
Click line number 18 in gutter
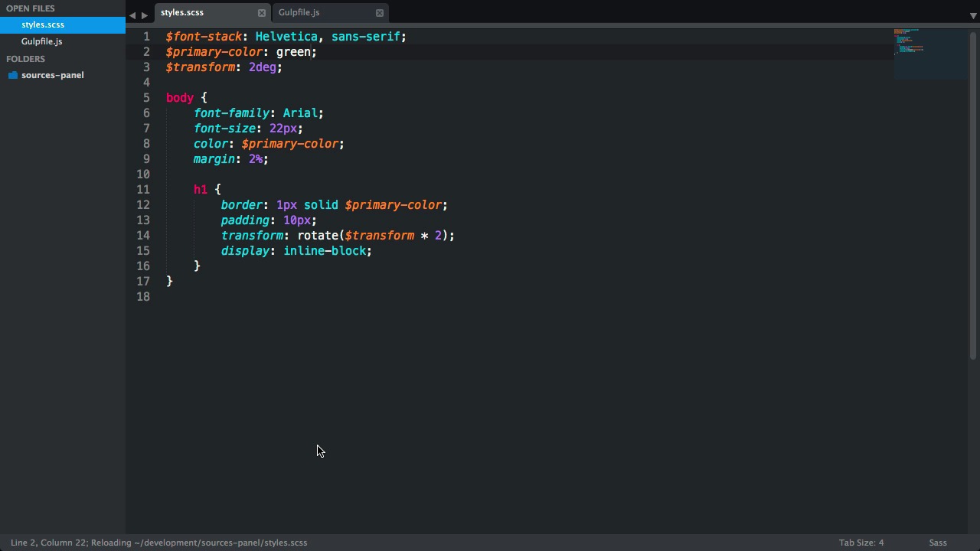(143, 297)
